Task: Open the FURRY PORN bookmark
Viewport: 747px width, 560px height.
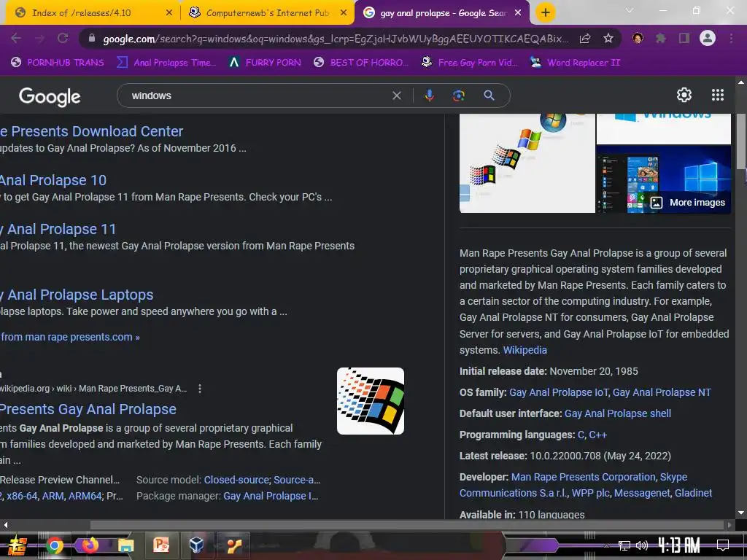Action: point(265,63)
